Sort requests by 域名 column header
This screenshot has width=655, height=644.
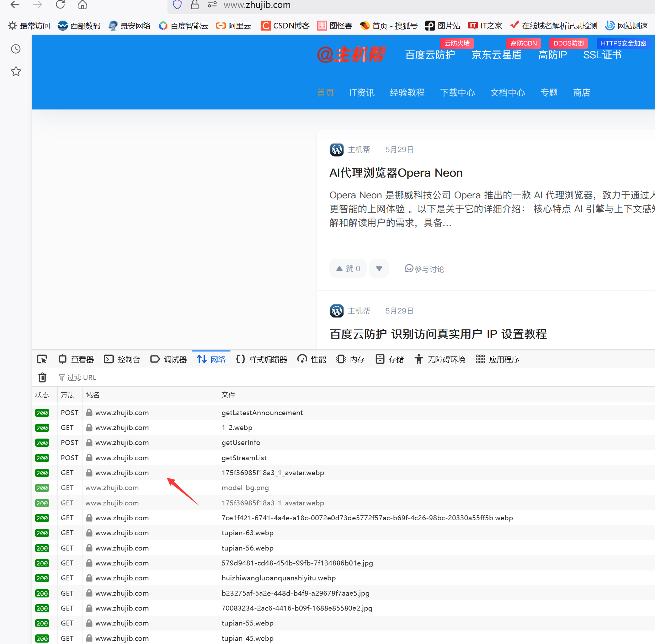point(93,395)
